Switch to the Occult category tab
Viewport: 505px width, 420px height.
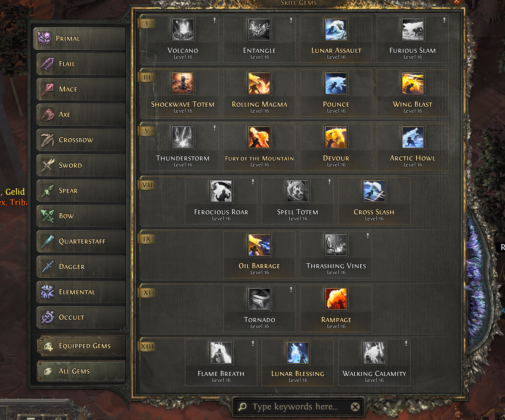pyautogui.click(x=81, y=318)
